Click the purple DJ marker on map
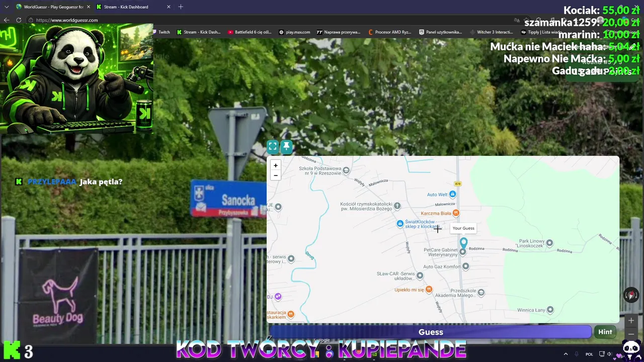Image resolution: width=644 pixels, height=362 pixels. [278, 297]
